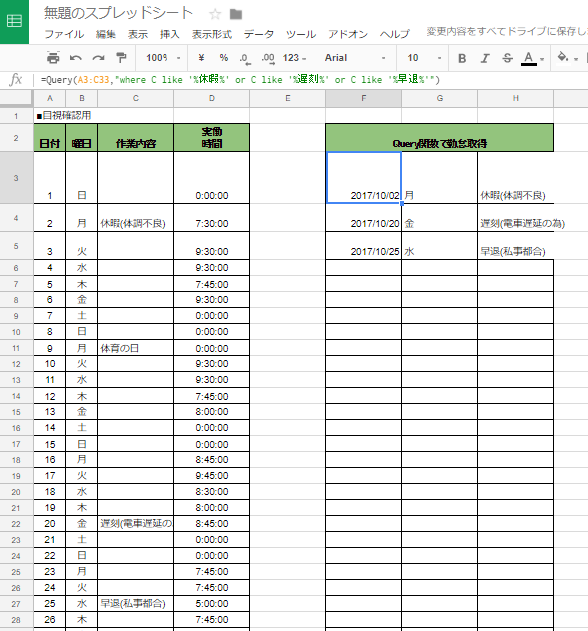Click cell containing 2017/10/02
This screenshot has height=631, width=588.
363,178
